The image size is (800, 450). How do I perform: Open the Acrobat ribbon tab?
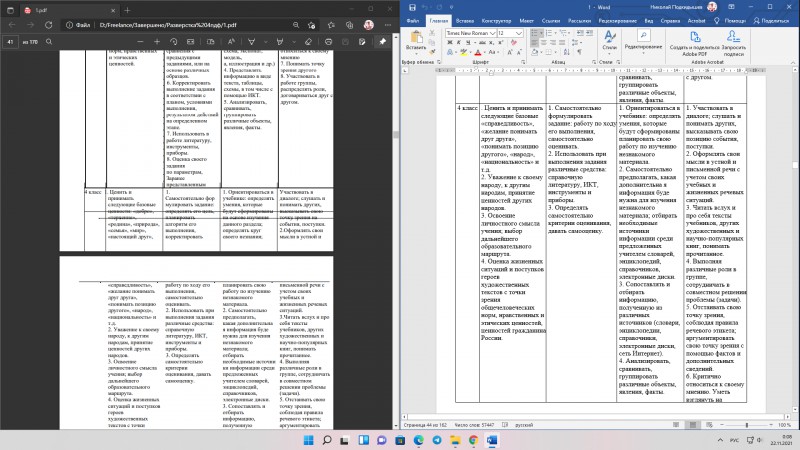point(696,21)
